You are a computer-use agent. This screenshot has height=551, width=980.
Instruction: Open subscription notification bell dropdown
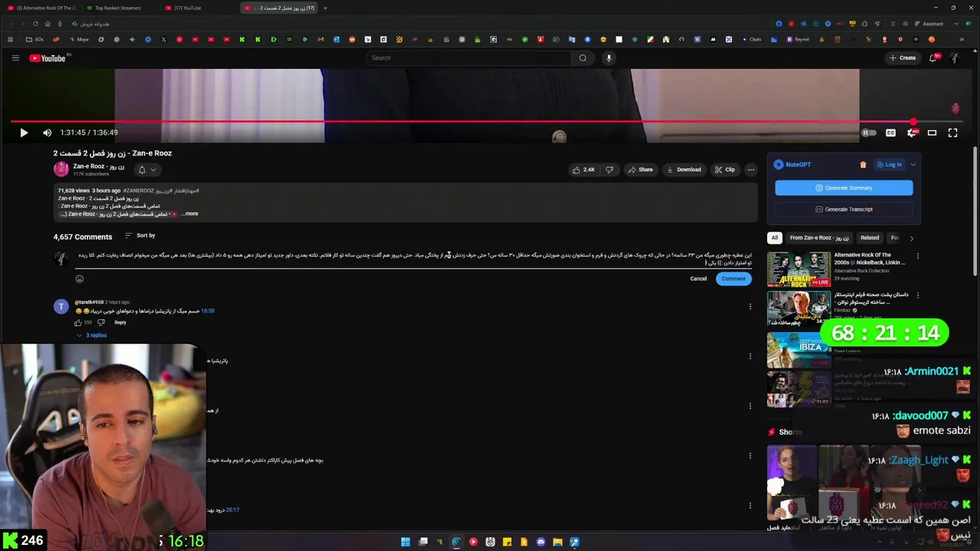(147, 170)
